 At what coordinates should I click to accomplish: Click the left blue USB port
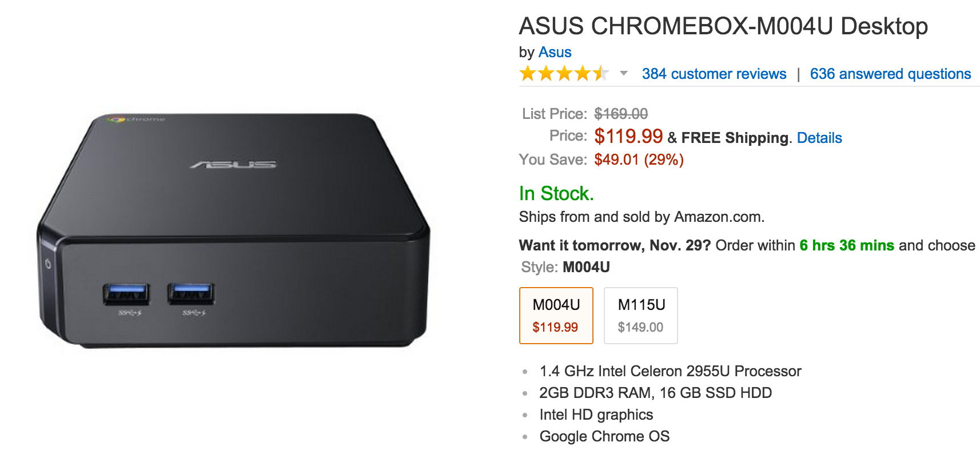coord(126,294)
